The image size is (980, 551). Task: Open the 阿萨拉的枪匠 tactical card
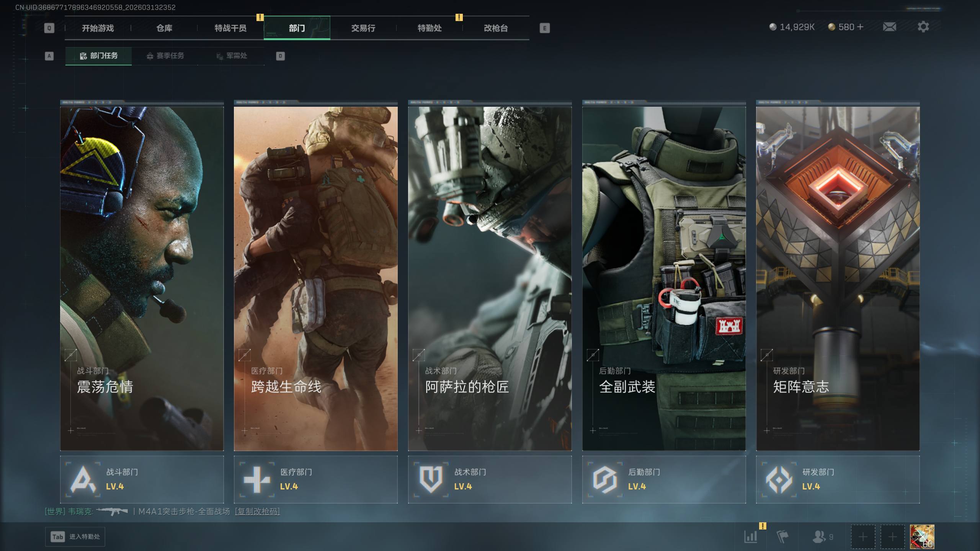pos(490,278)
